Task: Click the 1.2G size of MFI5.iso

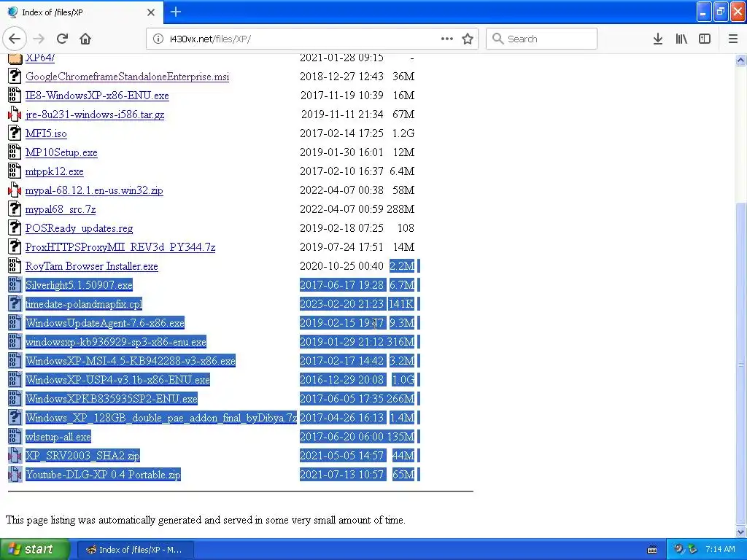Action: (403, 133)
